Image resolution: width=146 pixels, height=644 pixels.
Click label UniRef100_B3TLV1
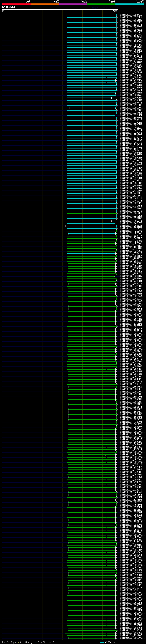coord(131,42)
